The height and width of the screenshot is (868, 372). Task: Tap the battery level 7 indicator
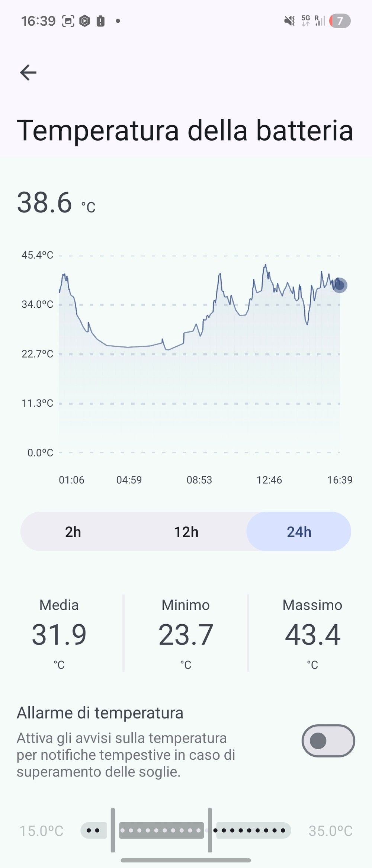click(x=340, y=21)
